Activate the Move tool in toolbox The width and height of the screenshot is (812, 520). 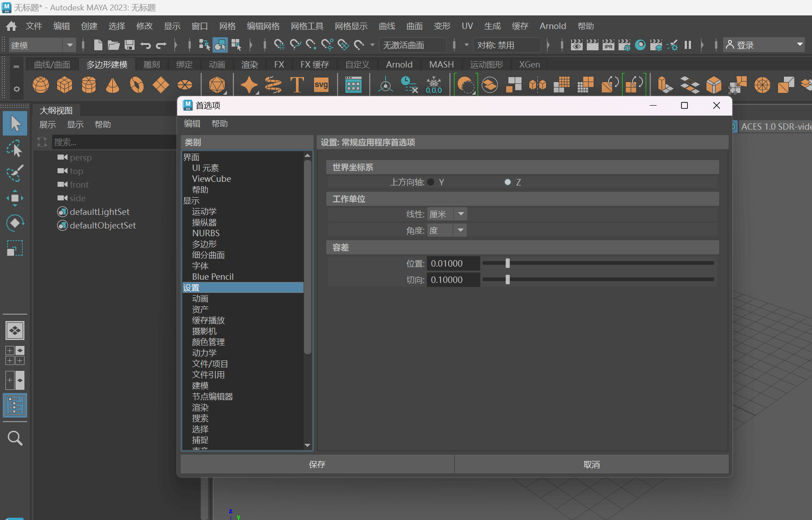point(15,198)
